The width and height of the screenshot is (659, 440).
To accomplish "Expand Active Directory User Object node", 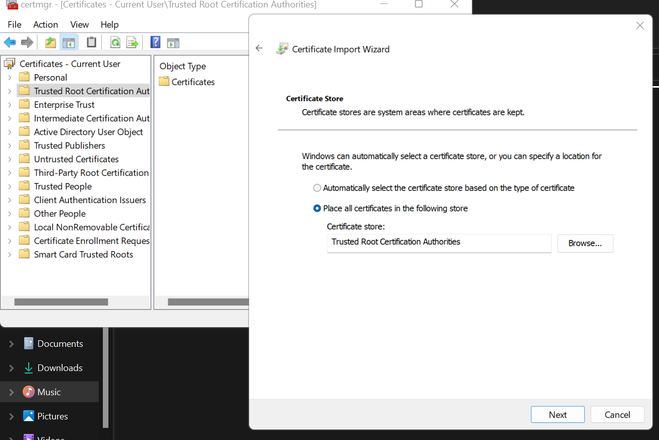I will (x=10, y=132).
